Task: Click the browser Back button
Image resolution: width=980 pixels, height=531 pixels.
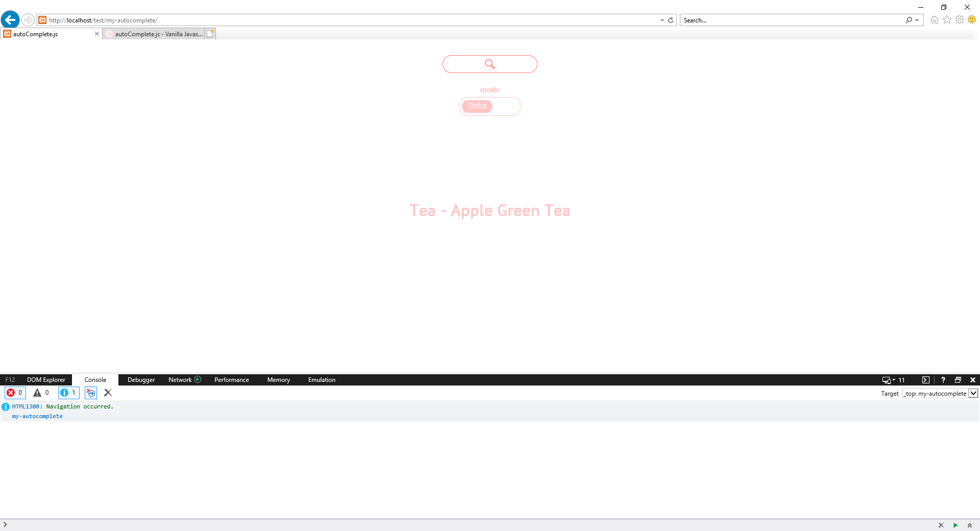Action: pyautogui.click(x=10, y=19)
